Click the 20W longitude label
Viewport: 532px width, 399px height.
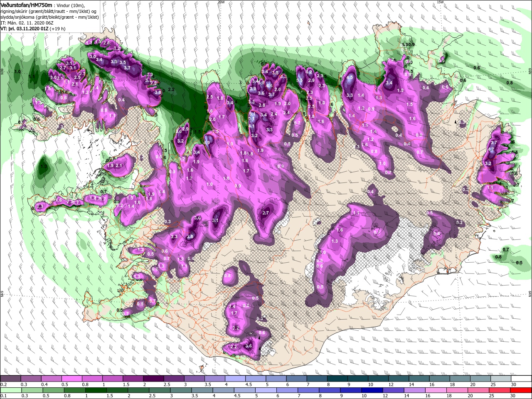pos(221,2)
